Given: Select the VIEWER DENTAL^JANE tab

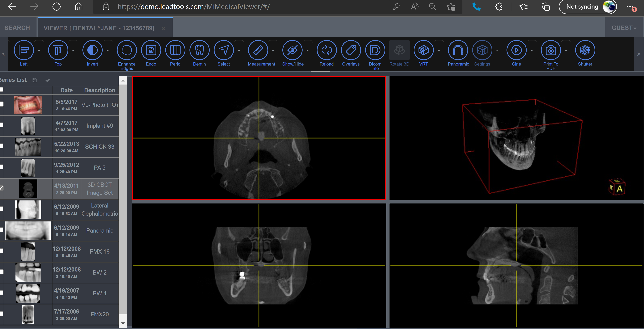Looking at the screenshot, I should (x=99, y=28).
